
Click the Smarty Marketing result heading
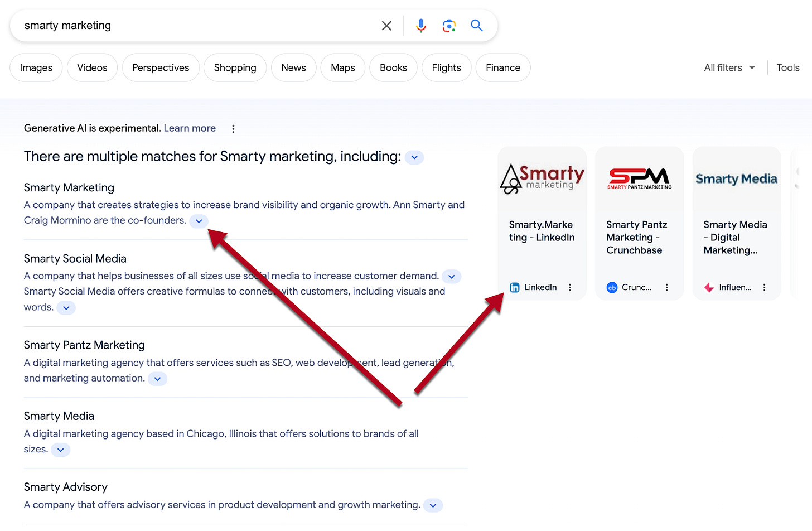69,188
